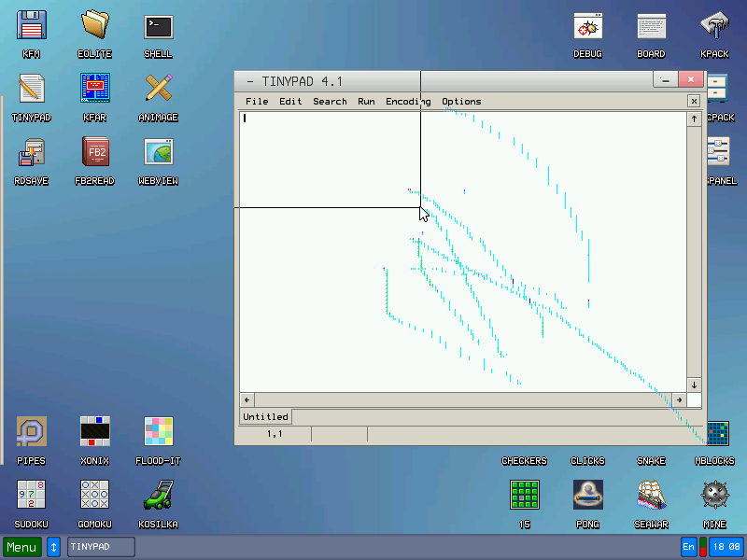747x560 pixels.
Task: Launch the KFAR desktop icon
Action: coord(95,89)
